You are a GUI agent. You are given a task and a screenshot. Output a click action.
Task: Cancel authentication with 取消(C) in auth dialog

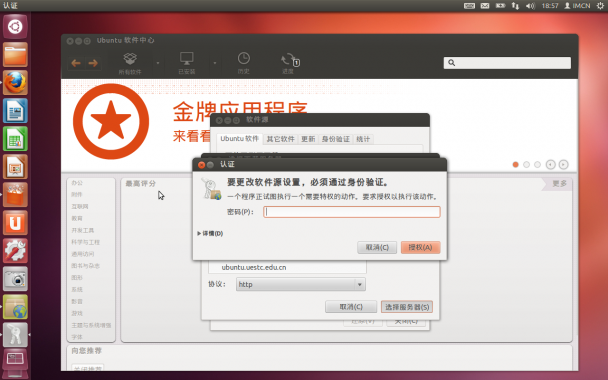pyautogui.click(x=377, y=247)
